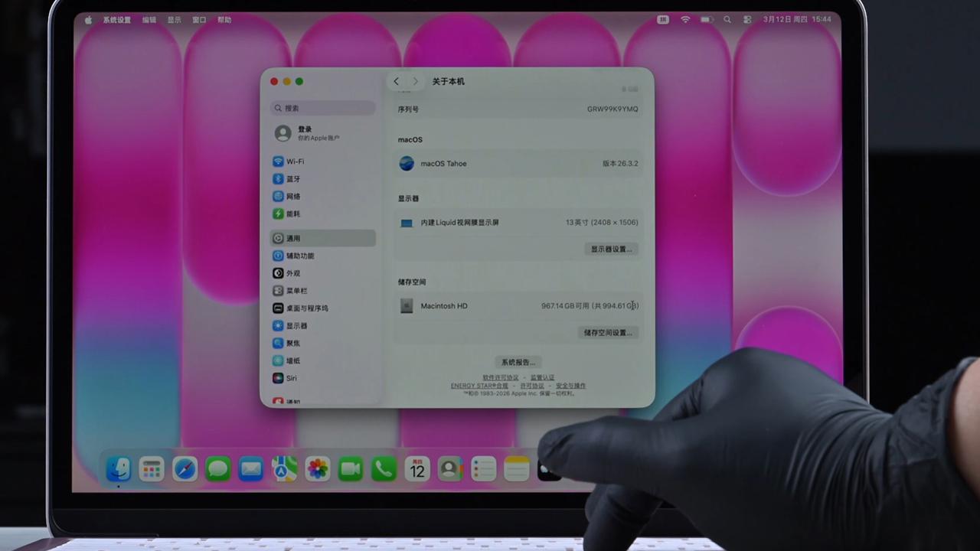Open Calendar showing date 12
This screenshot has width=980, height=551.
point(417,468)
